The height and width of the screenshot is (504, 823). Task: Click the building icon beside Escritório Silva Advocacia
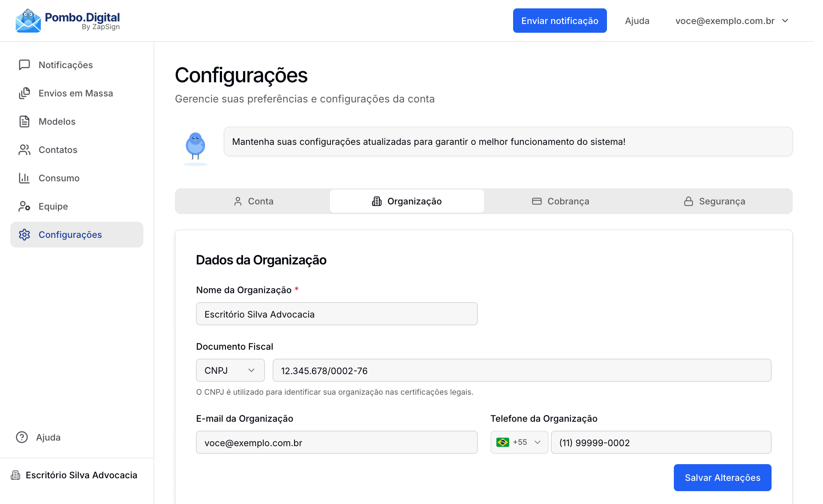15,475
